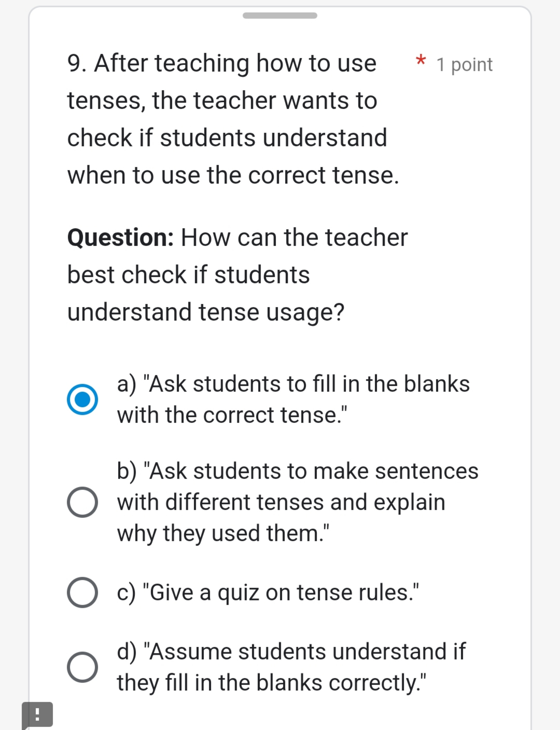Screen dimensions: 560x730
Task: Click 'they fill in the blanks correctly' text
Action: (x=271, y=682)
